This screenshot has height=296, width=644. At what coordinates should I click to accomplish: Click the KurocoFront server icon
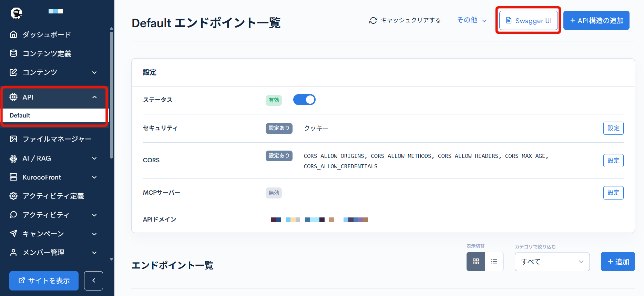13,177
